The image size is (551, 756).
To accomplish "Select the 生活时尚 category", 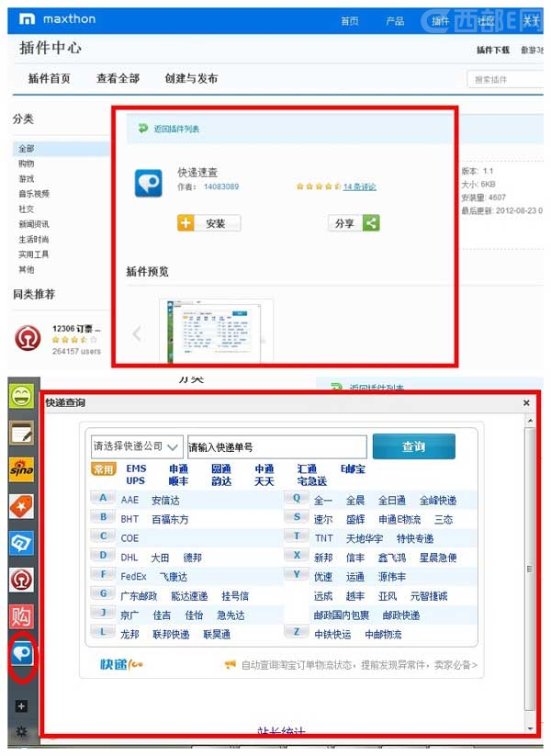I will pyautogui.click(x=34, y=239).
